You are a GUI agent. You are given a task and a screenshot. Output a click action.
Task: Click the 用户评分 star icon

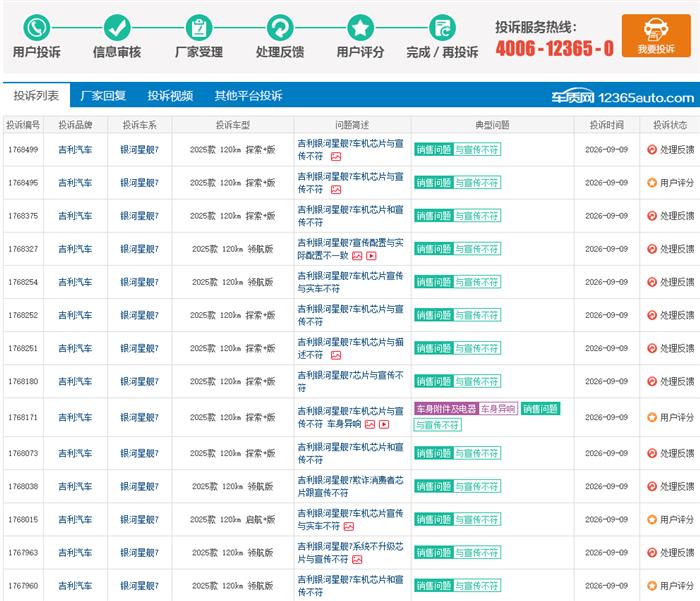tap(360, 28)
